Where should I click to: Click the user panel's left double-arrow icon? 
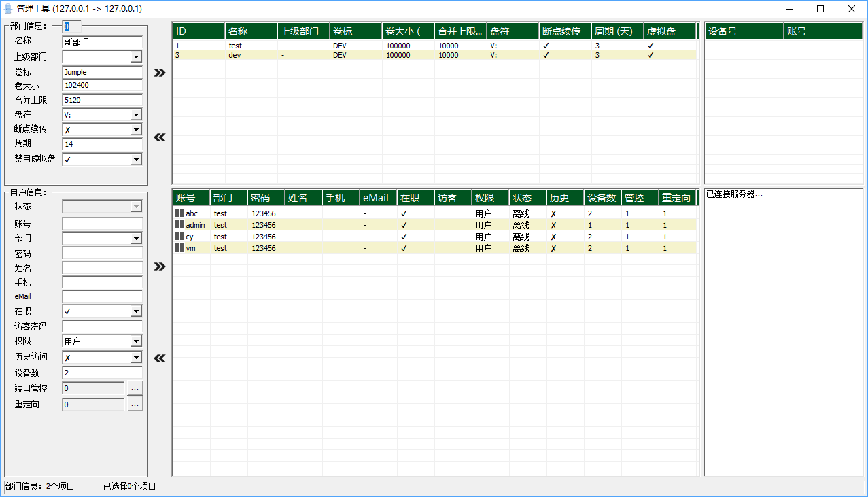(160, 358)
